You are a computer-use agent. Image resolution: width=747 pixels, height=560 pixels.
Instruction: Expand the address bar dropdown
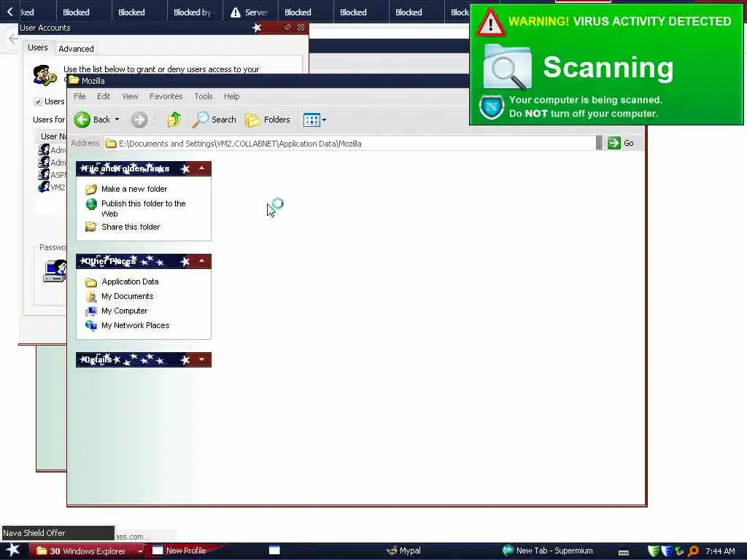[x=599, y=143]
